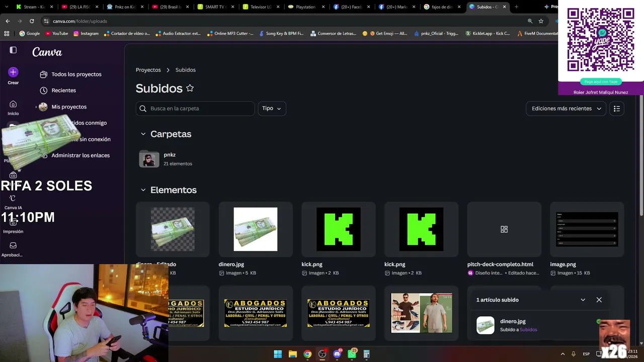Switch to the Playstation tab
644x362 pixels.
tap(306, 7)
